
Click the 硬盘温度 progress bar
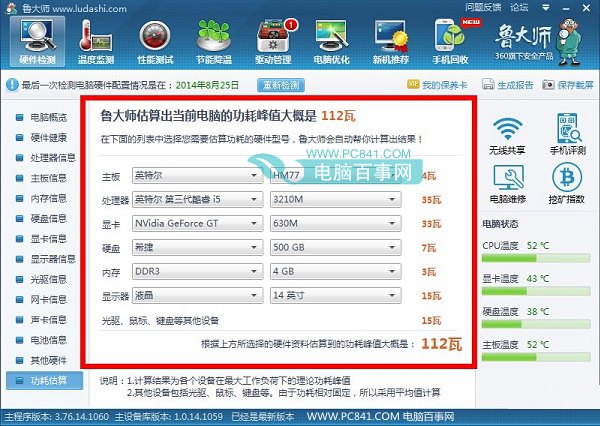coord(536,325)
